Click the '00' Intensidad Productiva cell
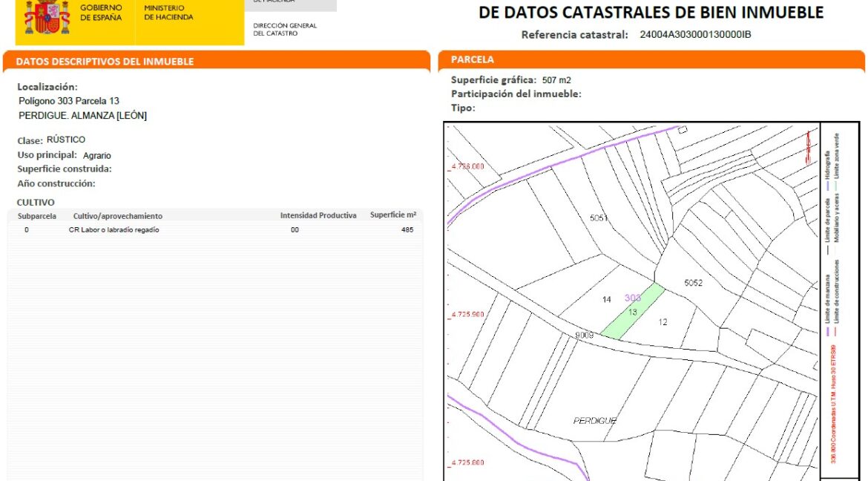The height and width of the screenshot is (481, 868). pos(295,230)
